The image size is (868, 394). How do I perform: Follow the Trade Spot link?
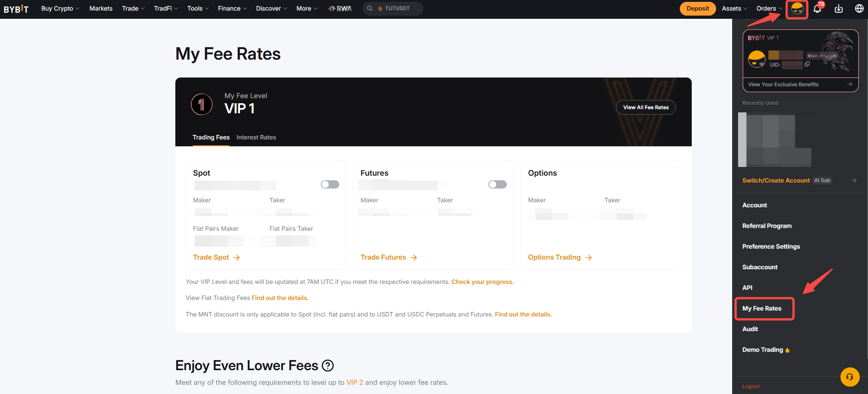pos(211,257)
